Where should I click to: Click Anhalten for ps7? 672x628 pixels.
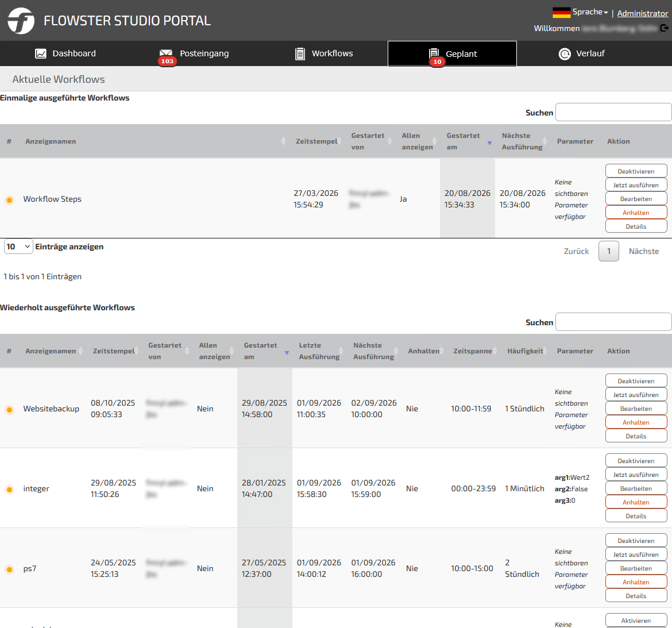coord(636,581)
